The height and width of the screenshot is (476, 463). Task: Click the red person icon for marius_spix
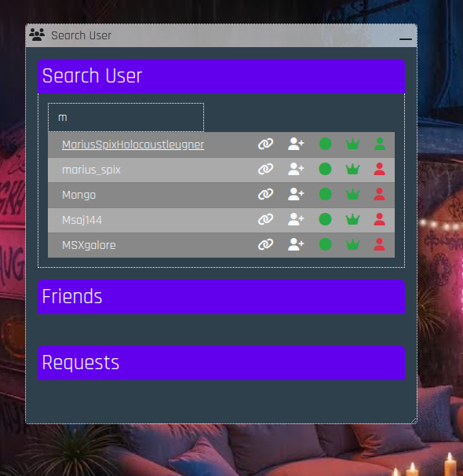(380, 169)
